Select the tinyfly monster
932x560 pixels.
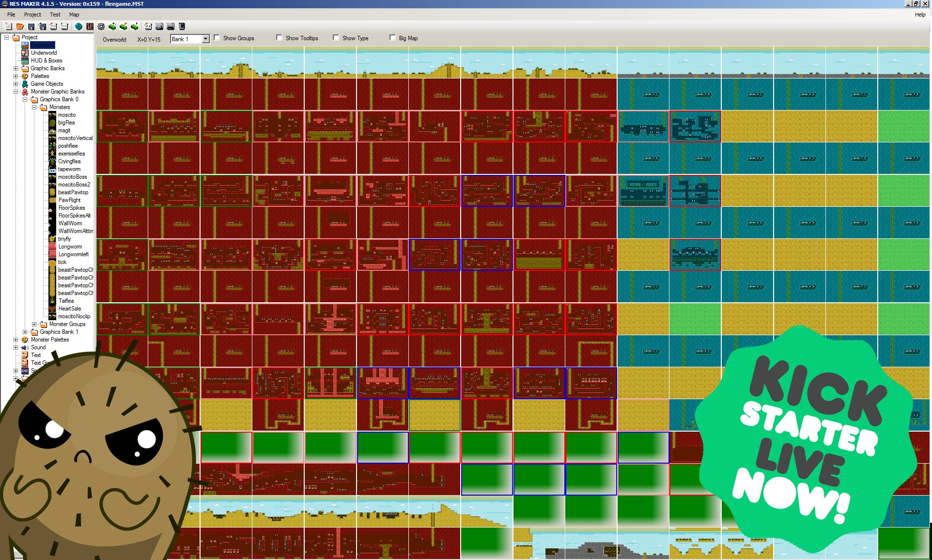click(64, 239)
